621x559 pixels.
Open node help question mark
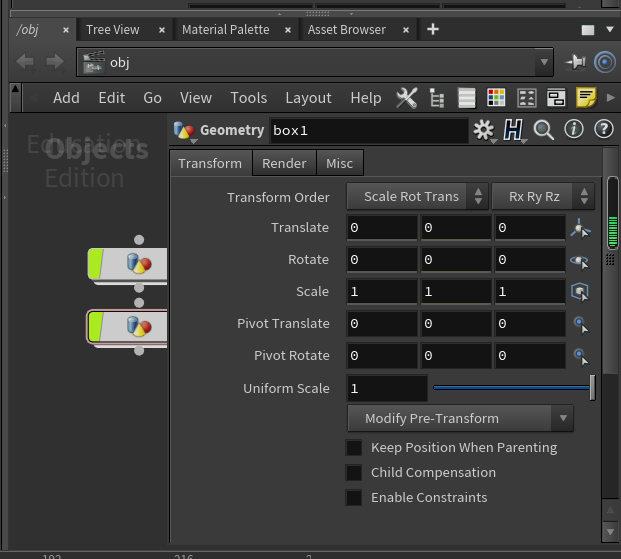pyautogui.click(x=604, y=130)
